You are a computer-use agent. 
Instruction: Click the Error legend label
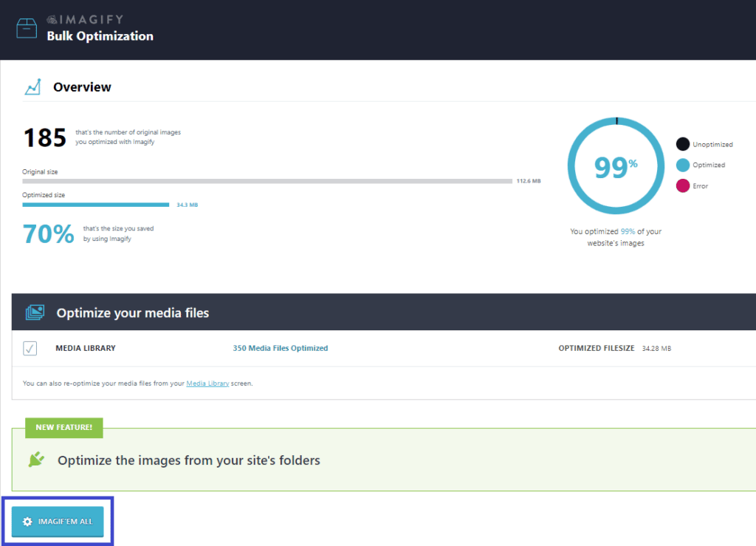(700, 185)
